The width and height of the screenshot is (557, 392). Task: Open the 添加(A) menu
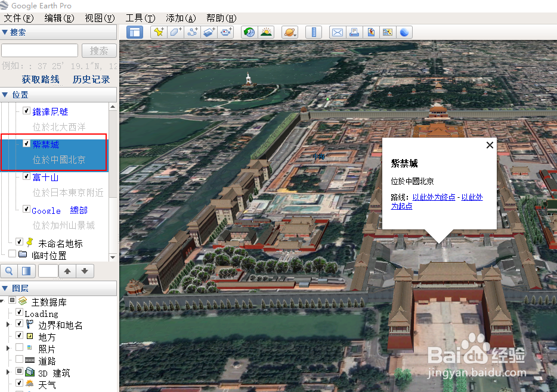tap(181, 18)
